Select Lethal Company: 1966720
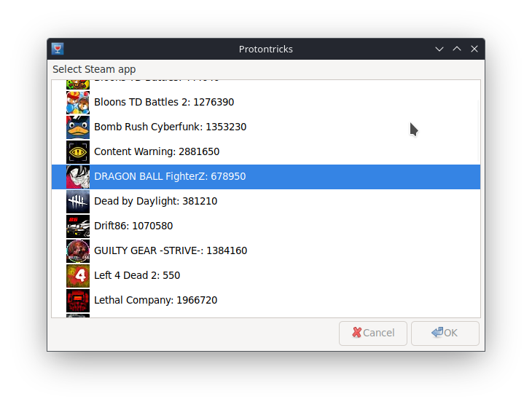The image size is (532, 407). (266, 300)
